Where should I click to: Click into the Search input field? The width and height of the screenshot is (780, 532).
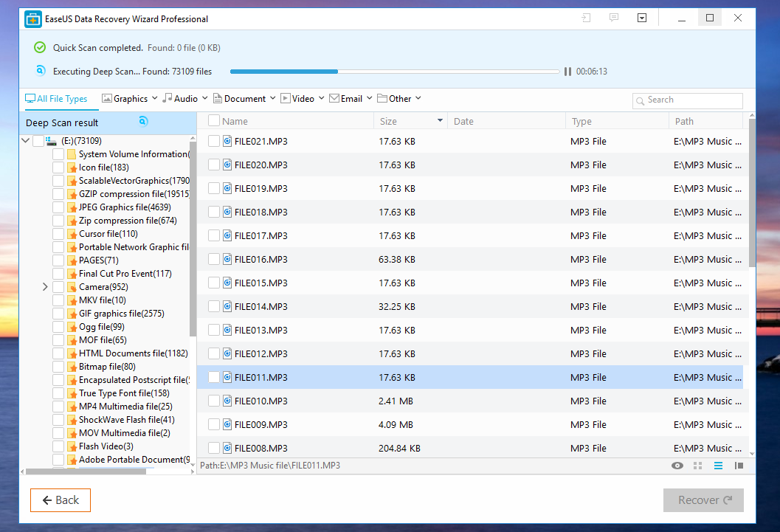(x=688, y=100)
